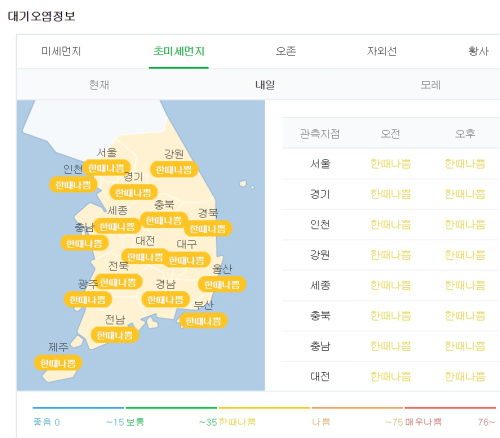Click the yellow 한때나쁨 legend bar
This screenshot has height=438, width=500.
[x=264, y=408]
